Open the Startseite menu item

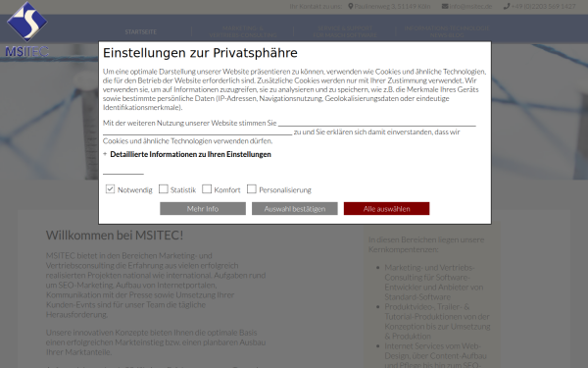(x=141, y=32)
